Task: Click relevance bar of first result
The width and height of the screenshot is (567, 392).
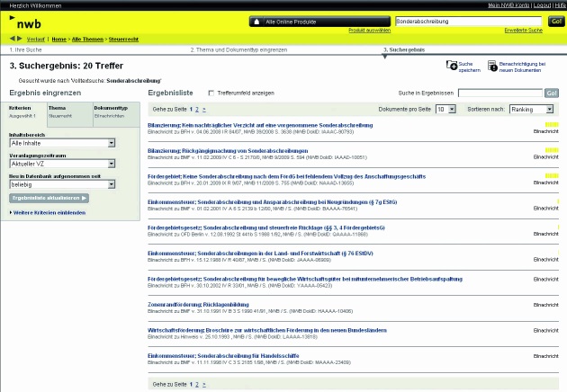Action: click(551, 123)
